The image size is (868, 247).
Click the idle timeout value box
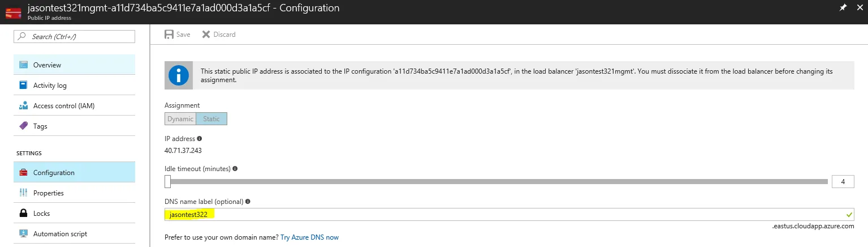[x=843, y=181]
